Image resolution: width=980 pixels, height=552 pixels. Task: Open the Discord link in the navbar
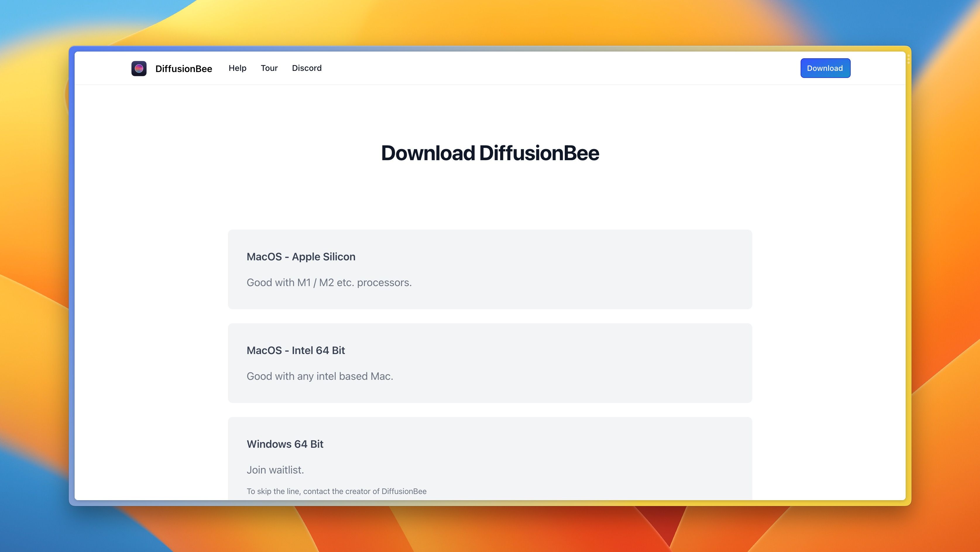pyautogui.click(x=307, y=68)
